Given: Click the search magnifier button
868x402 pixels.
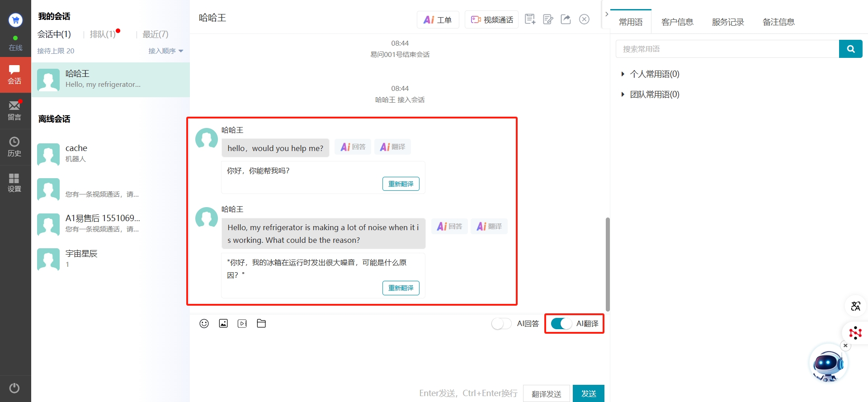Looking at the screenshot, I should (851, 49).
